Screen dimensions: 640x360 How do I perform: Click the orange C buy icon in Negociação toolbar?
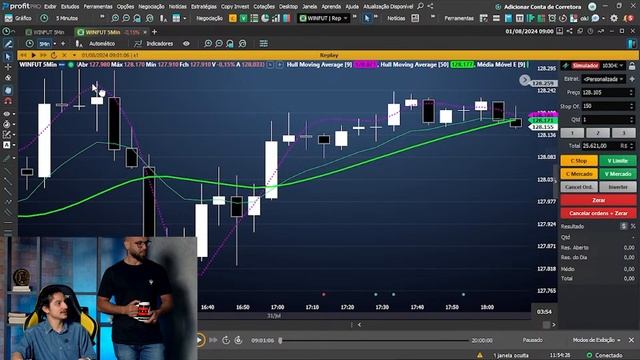pyautogui.click(x=233, y=18)
